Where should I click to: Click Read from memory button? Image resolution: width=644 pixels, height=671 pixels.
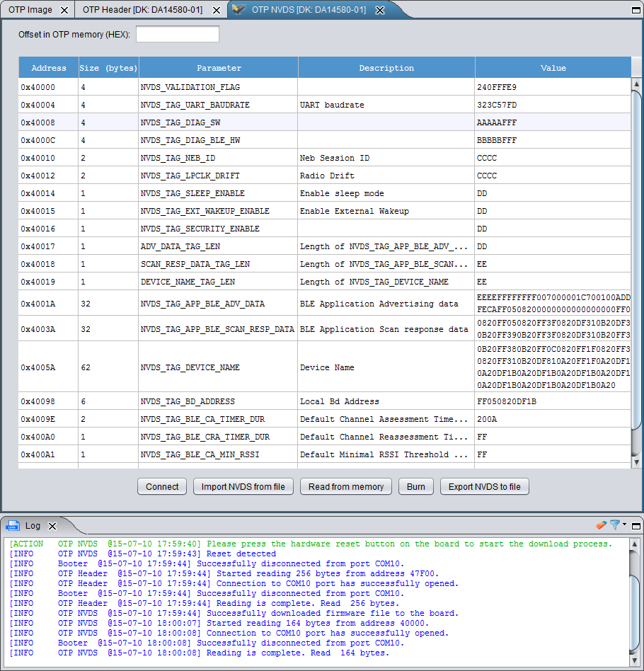point(346,486)
